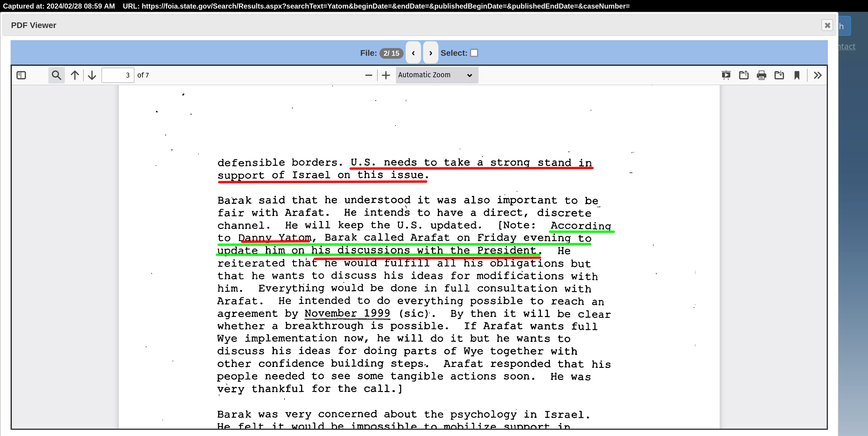The width and height of the screenshot is (868, 436).
Task: Click the 2/15 file counter badge
Action: (x=391, y=53)
